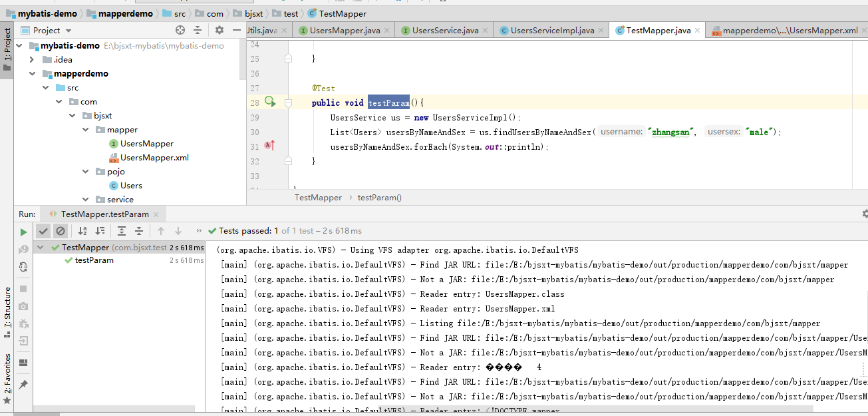Click fold end marker on line 32
The image size is (868, 416).
tap(288, 160)
